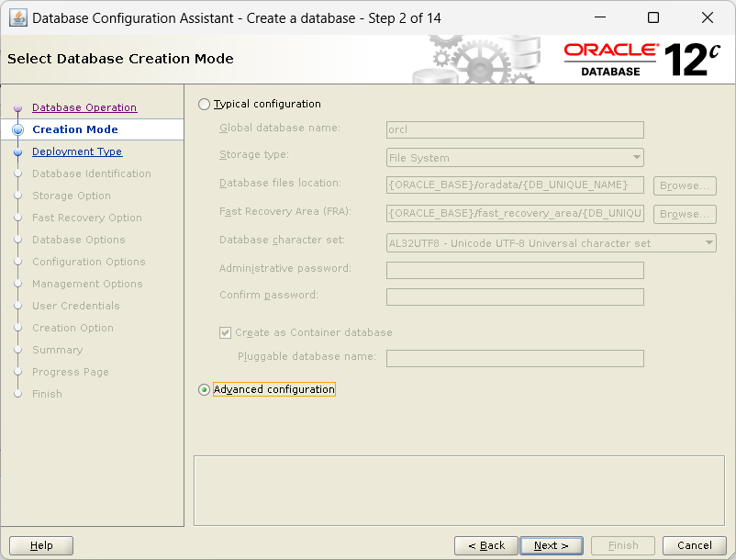
Task: Select the Typical configuration radio button
Action: (204, 105)
